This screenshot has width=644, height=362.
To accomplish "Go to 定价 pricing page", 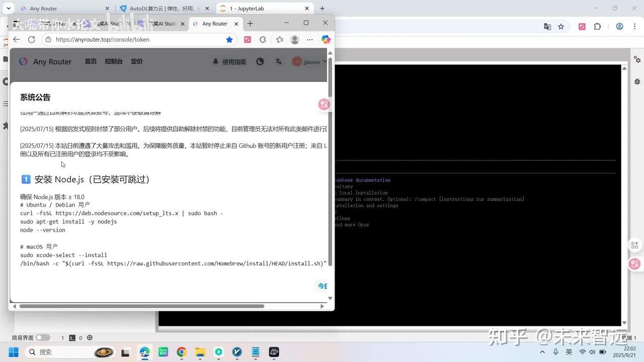I will [136, 61].
